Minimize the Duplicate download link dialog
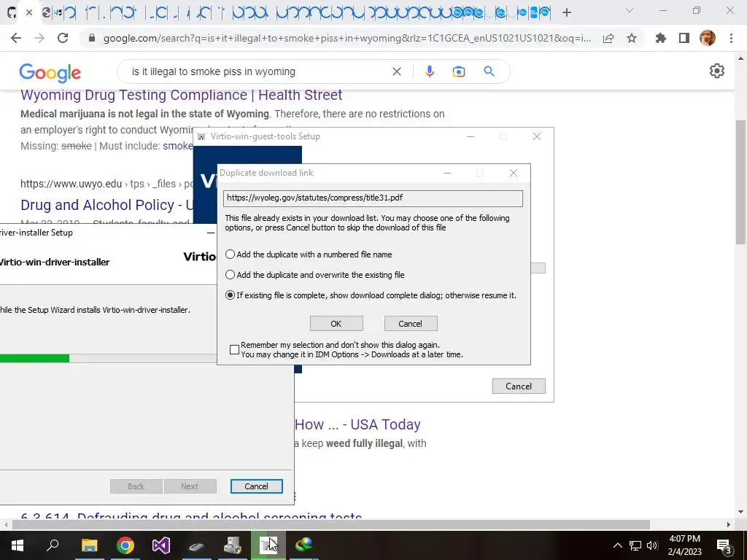Screen dimensions: 747x560 pyautogui.click(x=447, y=173)
